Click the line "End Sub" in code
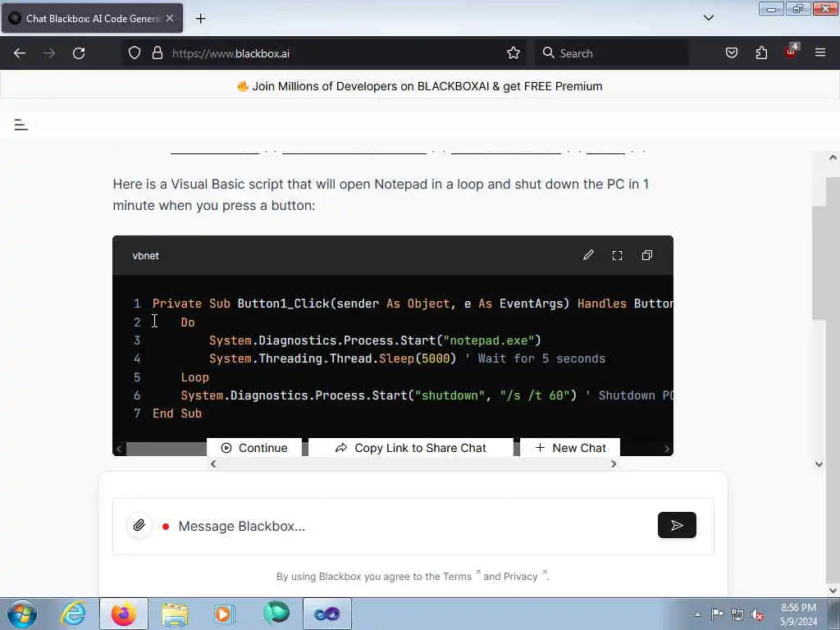This screenshot has width=840, height=630. 177,413
